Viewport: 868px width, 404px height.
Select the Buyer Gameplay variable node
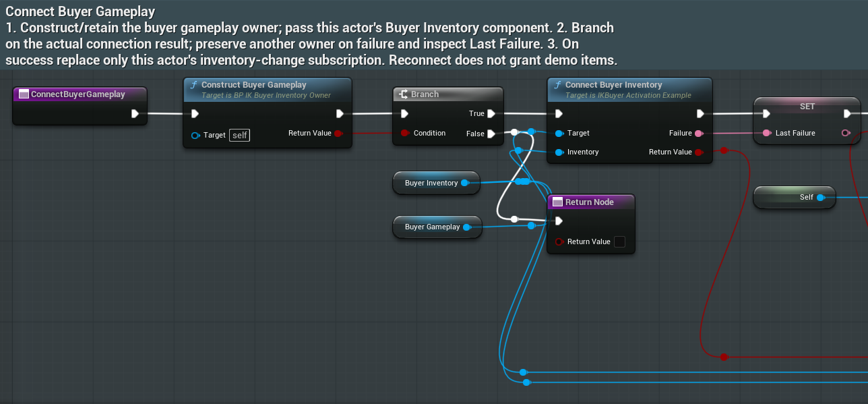tap(437, 227)
